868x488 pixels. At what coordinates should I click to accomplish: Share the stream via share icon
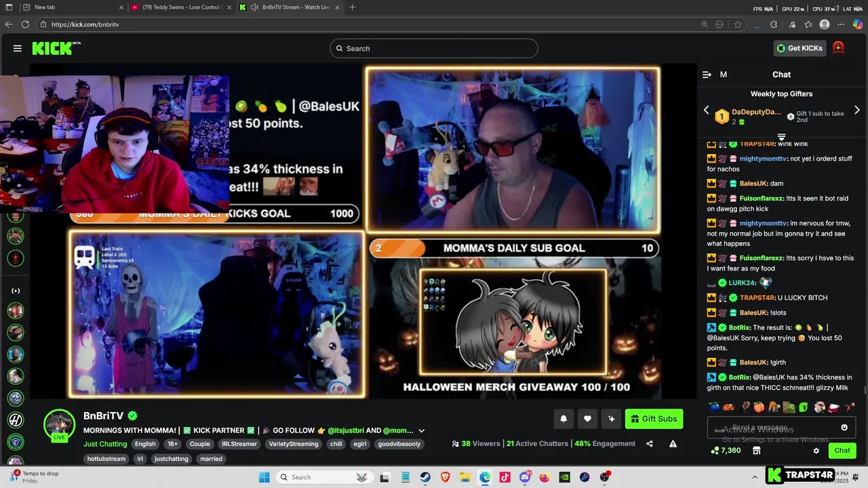click(x=650, y=444)
